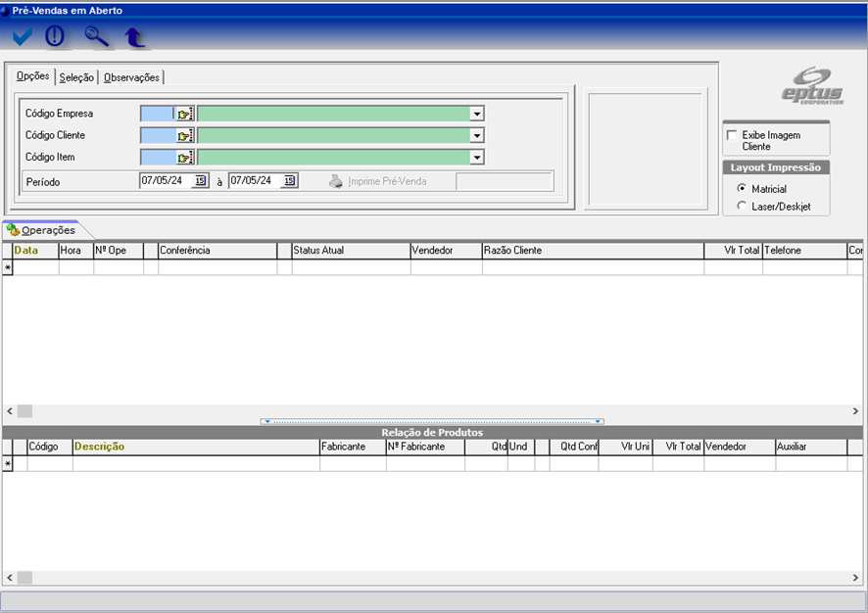Click the splitter bar above Relação de Produtos
Viewport: 868px width, 613px height.
pos(432,421)
